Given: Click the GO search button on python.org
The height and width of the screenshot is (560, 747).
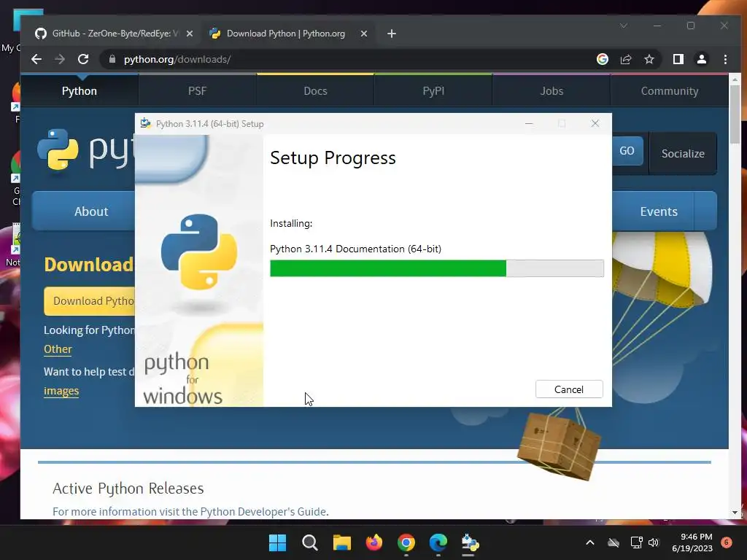Looking at the screenshot, I should click(627, 151).
